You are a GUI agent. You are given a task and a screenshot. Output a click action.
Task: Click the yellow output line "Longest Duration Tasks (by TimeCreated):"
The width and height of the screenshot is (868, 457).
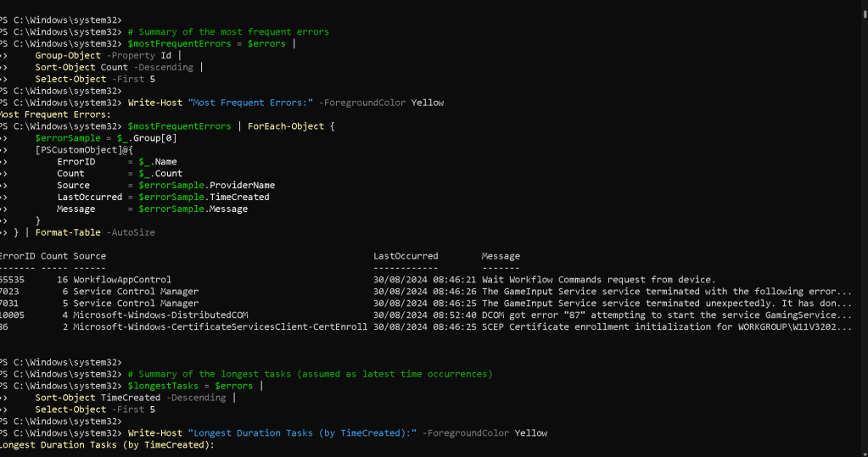(x=107, y=445)
